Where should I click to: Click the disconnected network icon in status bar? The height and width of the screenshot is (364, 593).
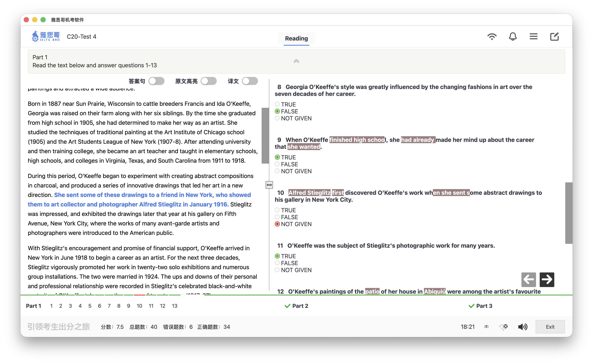pyautogui.click(x=503, y=327)
